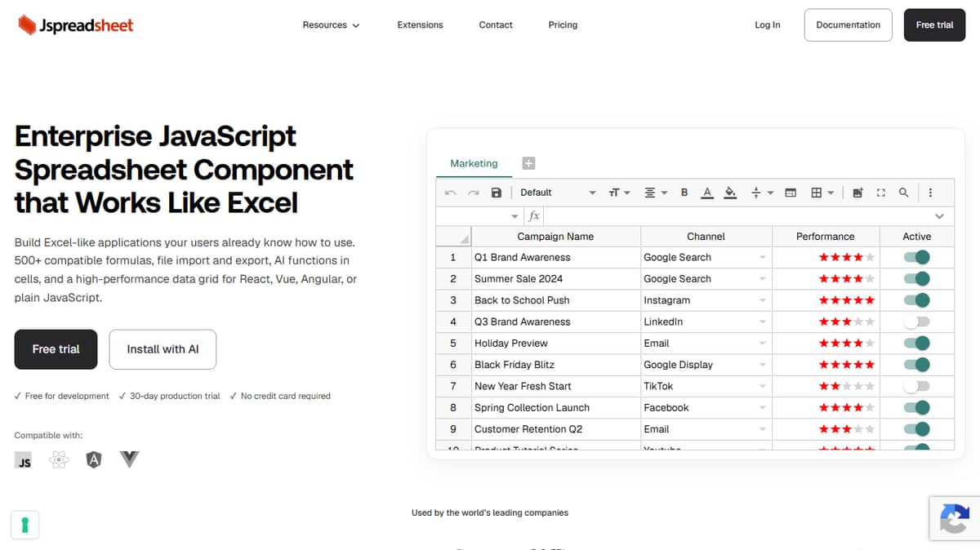Click the reCAPTCHA badge

(954, 519)
